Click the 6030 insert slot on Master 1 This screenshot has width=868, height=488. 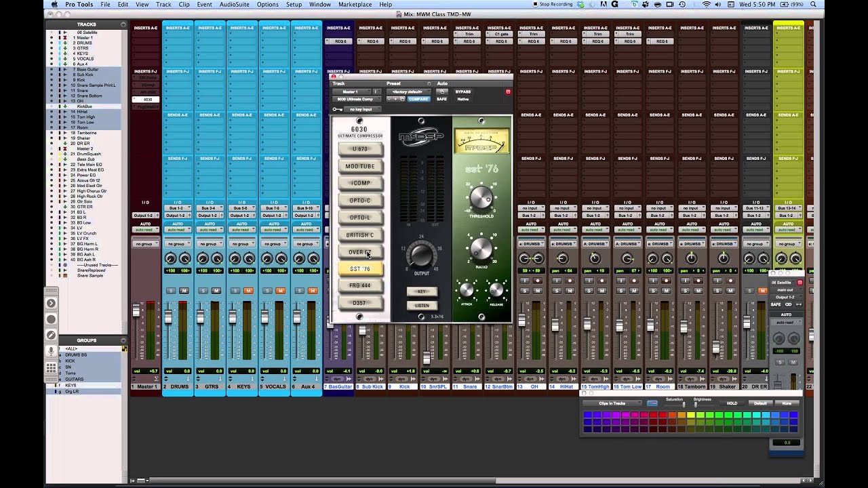[145, 100]
